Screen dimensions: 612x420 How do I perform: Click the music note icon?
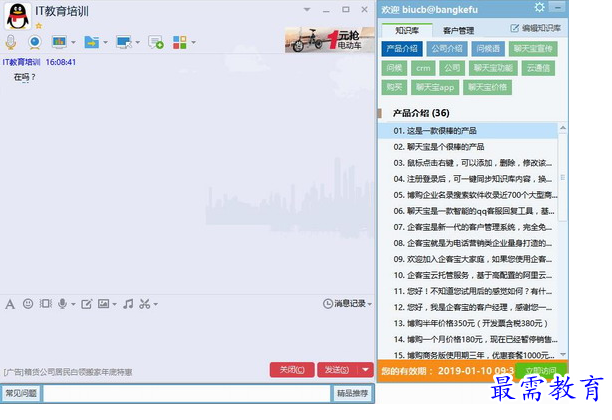click(x=128, y=304)
